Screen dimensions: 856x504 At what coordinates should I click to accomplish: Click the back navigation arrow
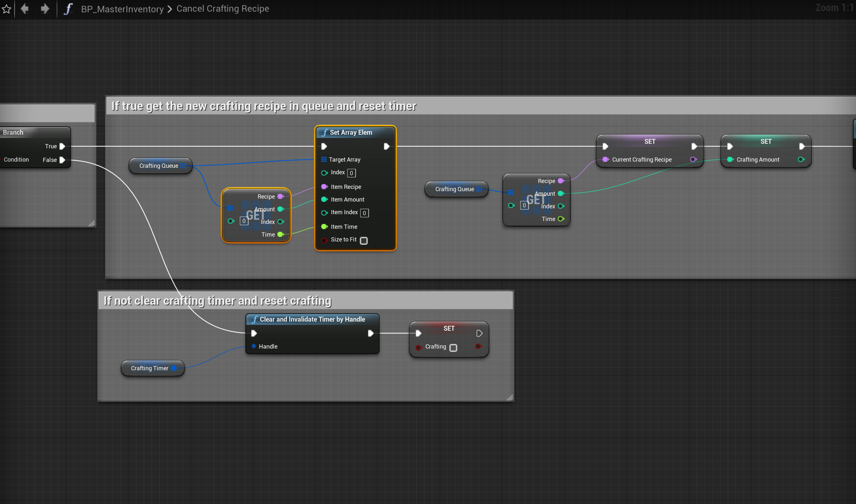click(x=25, y=9)
